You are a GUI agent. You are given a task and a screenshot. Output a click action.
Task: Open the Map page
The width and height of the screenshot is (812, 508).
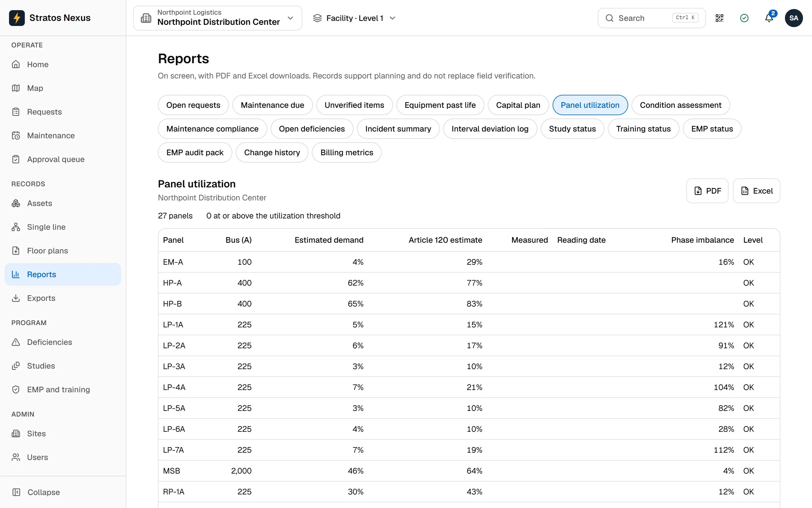coord(63,88)
